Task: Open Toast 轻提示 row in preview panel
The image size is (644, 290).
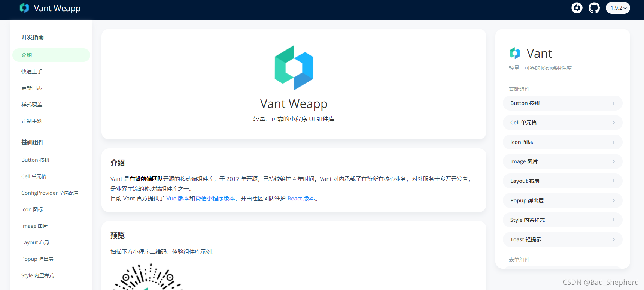Action: click(562, 239)
